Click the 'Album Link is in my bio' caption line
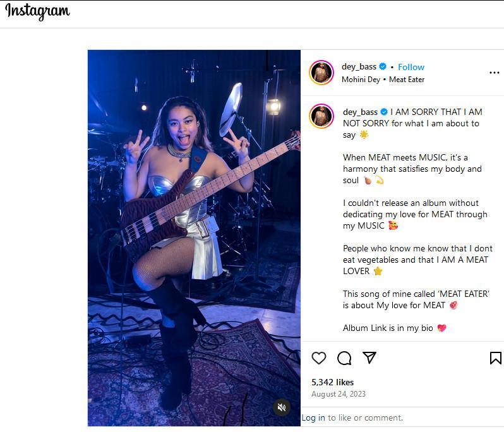This screenshot has height=432, width=504. point(395,328)
